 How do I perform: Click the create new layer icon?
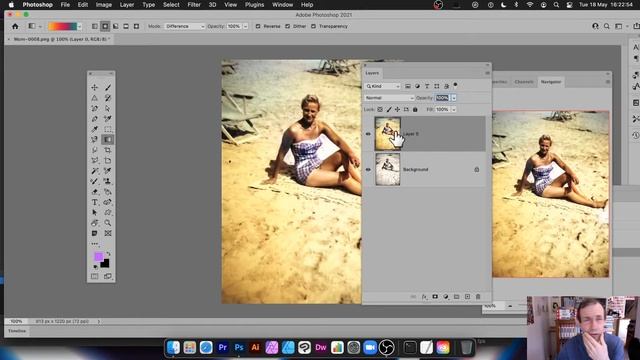click(467, 297)
